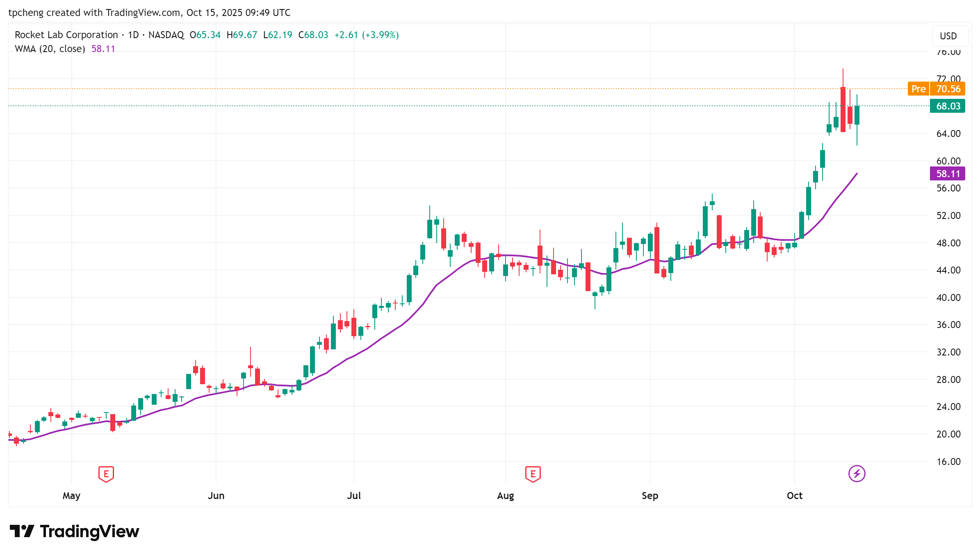Click the August earnings E marker

click(x=533, y=474)
